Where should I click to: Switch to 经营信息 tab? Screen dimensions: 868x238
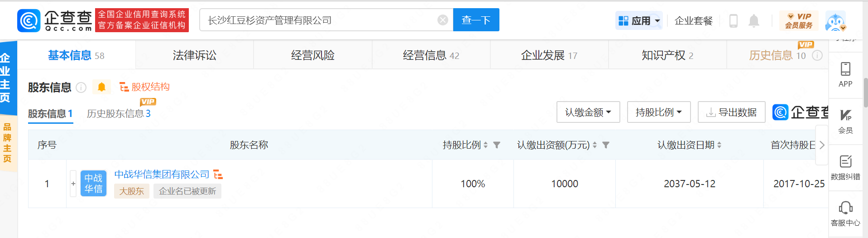pyautogui.click(x=431, y=55)
